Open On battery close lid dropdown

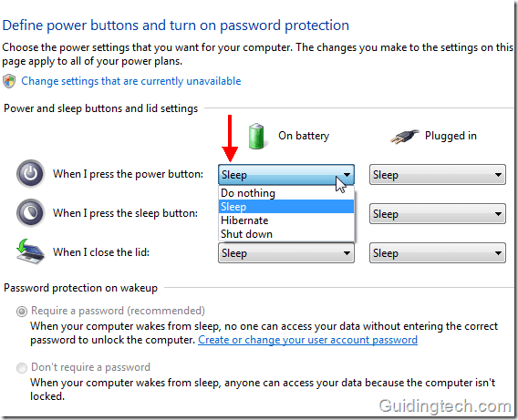[x=286, y=253]
